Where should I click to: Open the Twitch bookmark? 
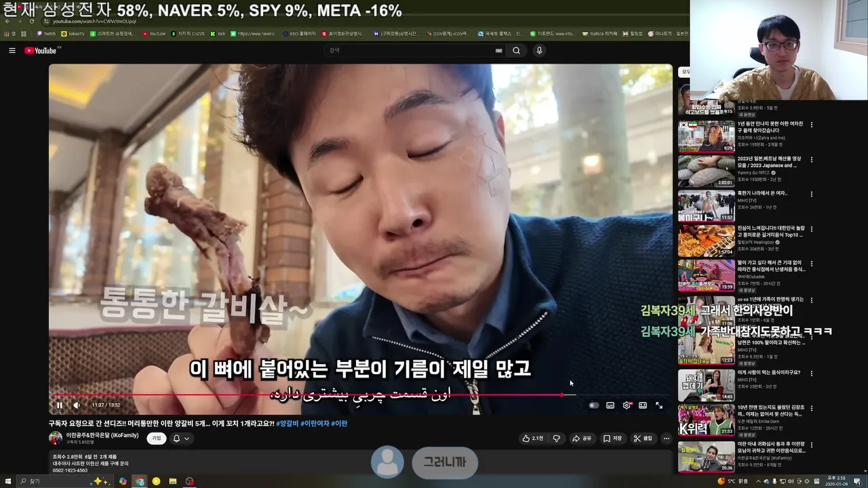tap(46, 33)
